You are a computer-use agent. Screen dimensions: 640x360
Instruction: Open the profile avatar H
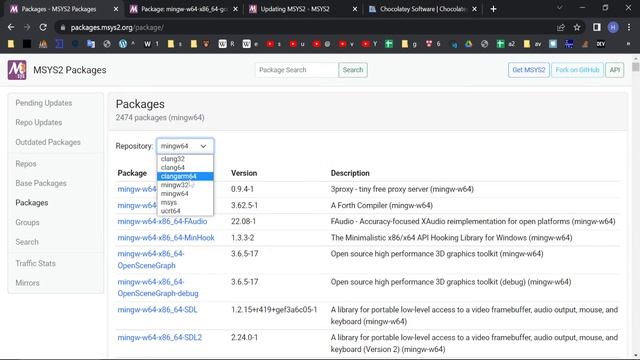click(613, 27)
